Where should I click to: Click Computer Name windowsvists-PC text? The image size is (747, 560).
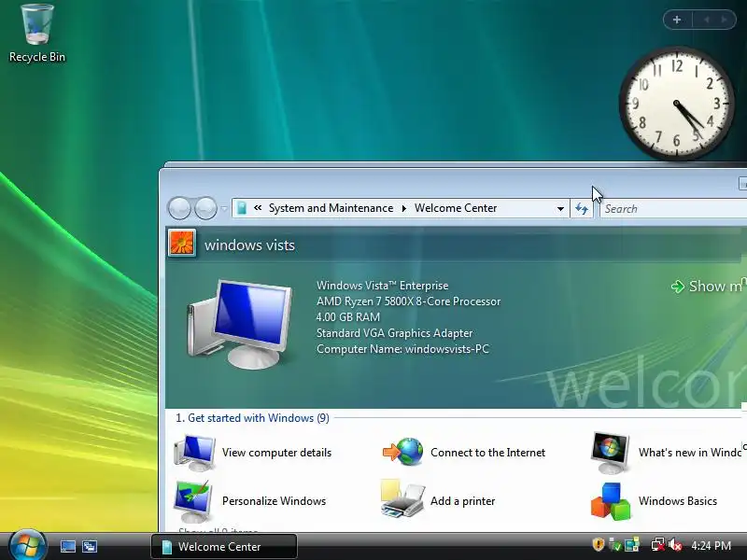[402, 349]
